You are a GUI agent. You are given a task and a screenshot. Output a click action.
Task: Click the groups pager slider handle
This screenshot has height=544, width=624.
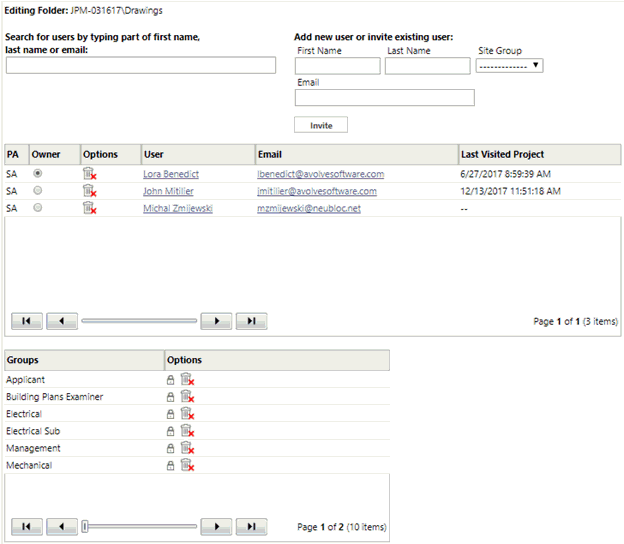[85, 526]
